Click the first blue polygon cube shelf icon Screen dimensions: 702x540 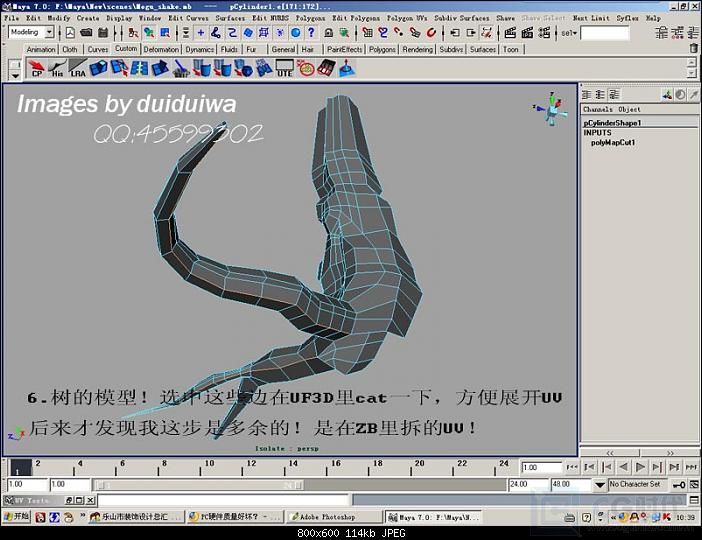pyautogui.click(x=98, y=69)
